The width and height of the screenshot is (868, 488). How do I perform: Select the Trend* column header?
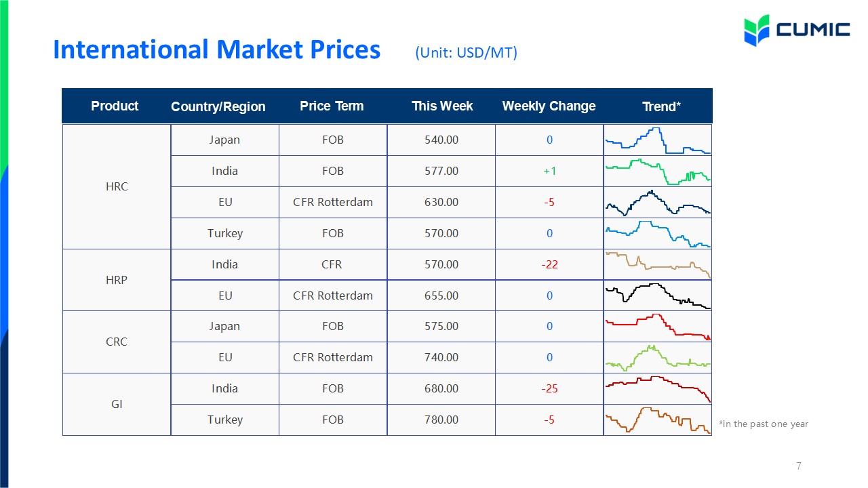(x=661, y=107)
